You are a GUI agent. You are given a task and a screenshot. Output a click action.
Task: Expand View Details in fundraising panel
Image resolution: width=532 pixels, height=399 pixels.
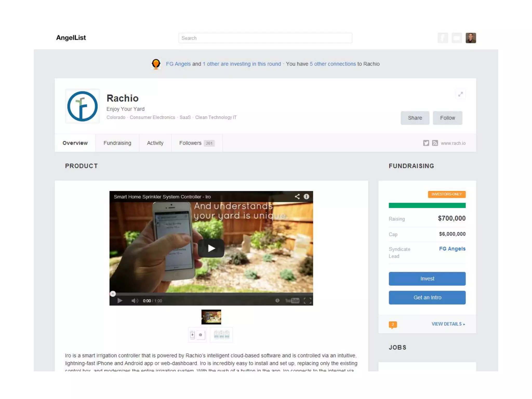[x=448, y=324]
